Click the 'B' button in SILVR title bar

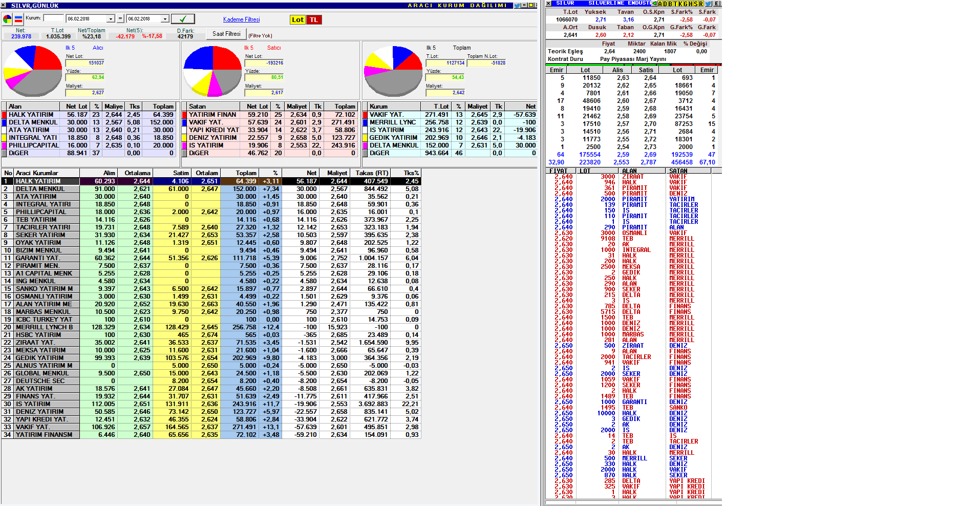coord(671,4)
